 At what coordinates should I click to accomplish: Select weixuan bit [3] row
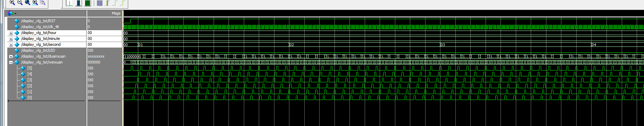30,80
